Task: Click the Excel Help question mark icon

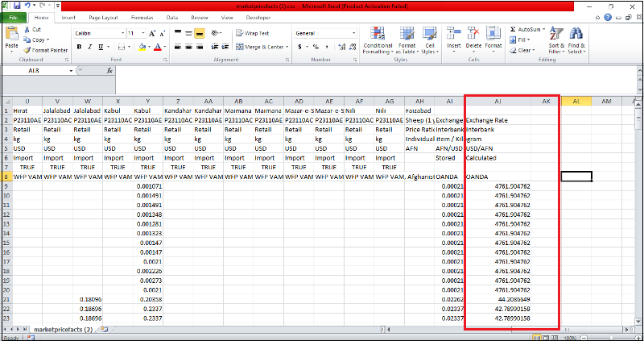Action: tap(609, 17)
